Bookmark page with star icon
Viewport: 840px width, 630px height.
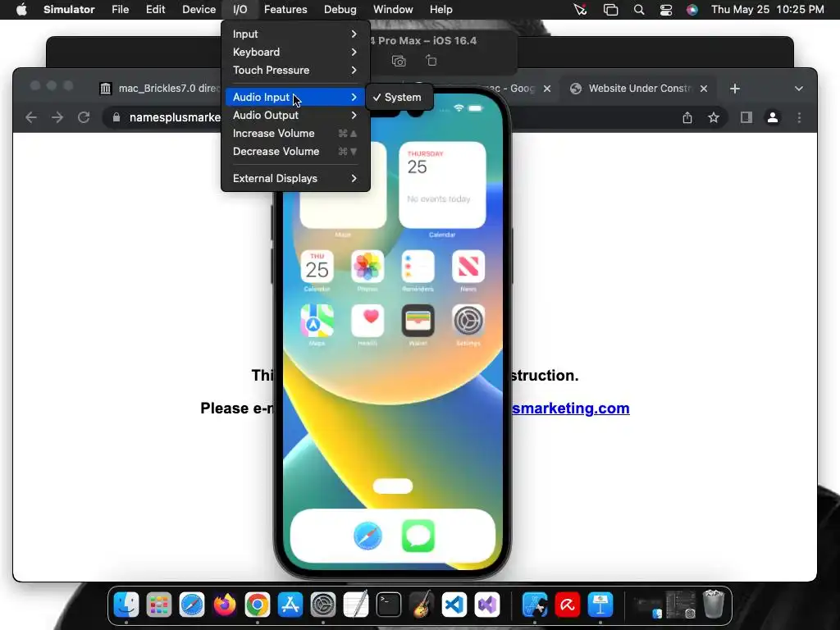pos(713,117)
